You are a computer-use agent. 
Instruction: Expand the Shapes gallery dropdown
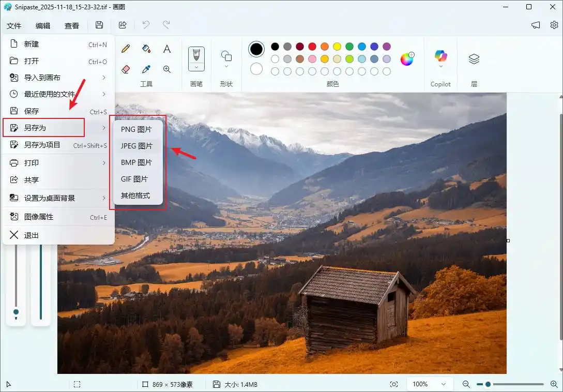click(x=226, y=66)
